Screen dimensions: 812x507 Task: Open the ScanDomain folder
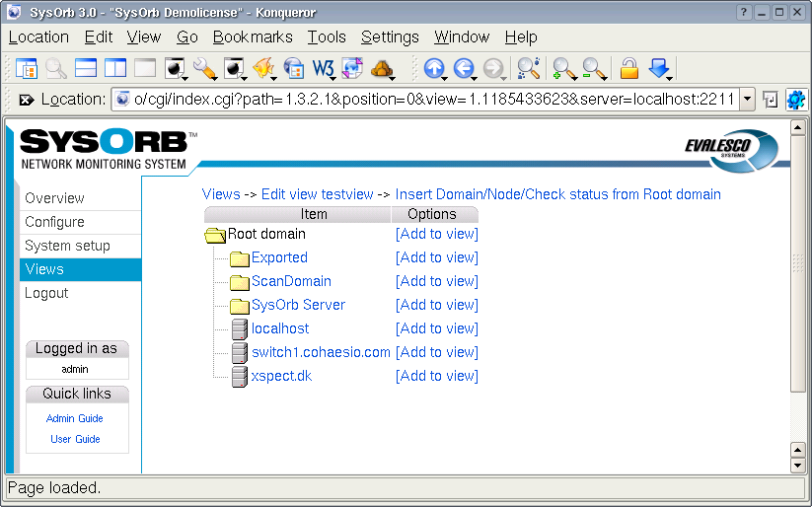292,281
